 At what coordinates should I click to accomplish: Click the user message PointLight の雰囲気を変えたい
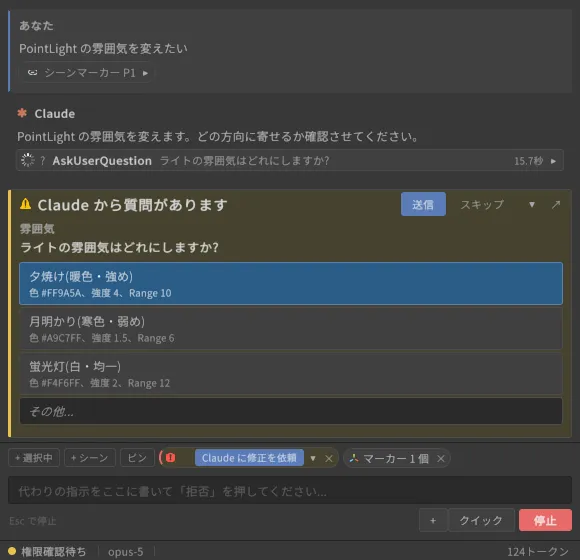(103, 48)
